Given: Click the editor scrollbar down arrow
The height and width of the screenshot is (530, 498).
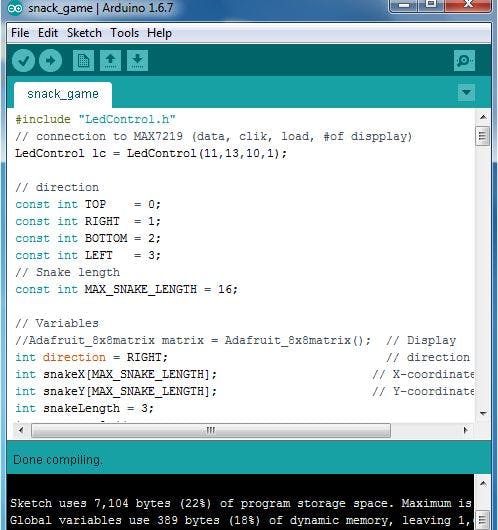Looking at the screenshot, I should [483, 413].
